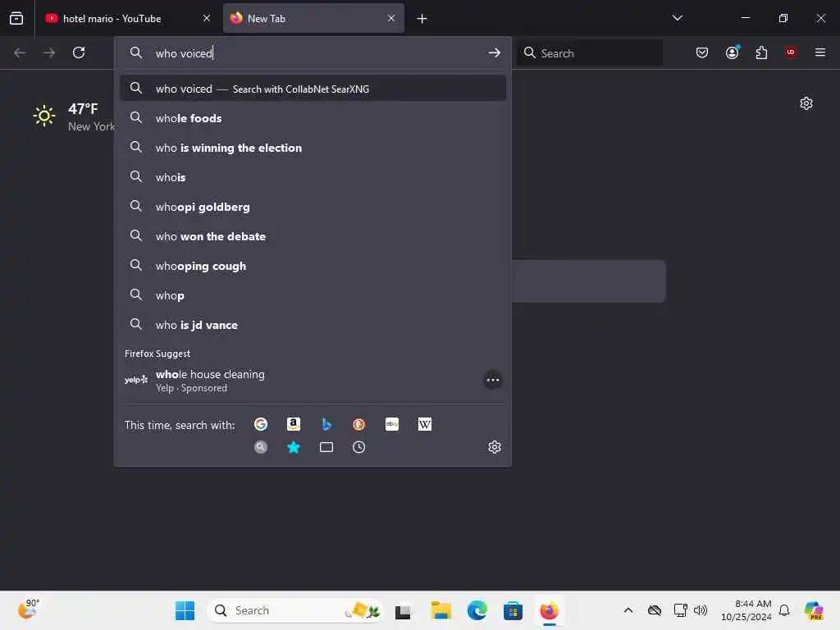Search this time with Google
The image size is (840, 630).
261,424
